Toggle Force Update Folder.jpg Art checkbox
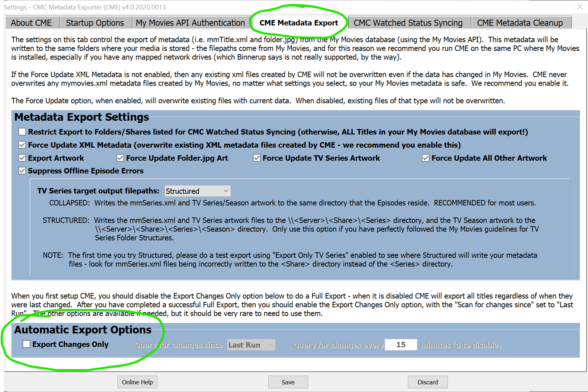Viewport: 588px width, 392px height. click(120, 158)
